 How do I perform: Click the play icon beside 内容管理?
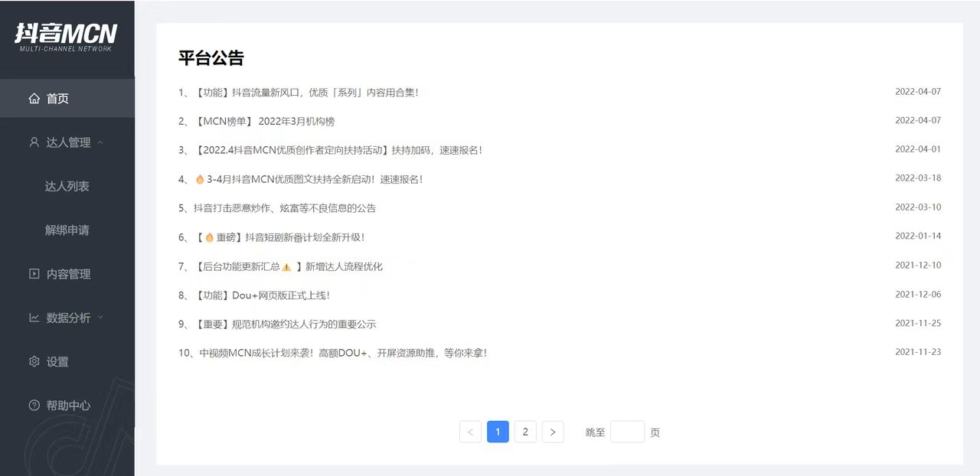(x=34, y=273)
